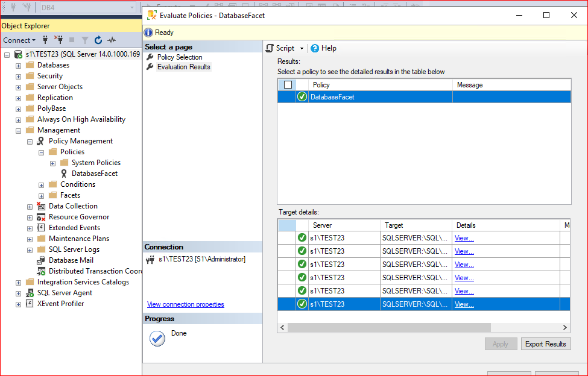Open the Activity Monitor pulse icon
The height and width of the screenshot is (376, 588).
(x=112, y=40)
